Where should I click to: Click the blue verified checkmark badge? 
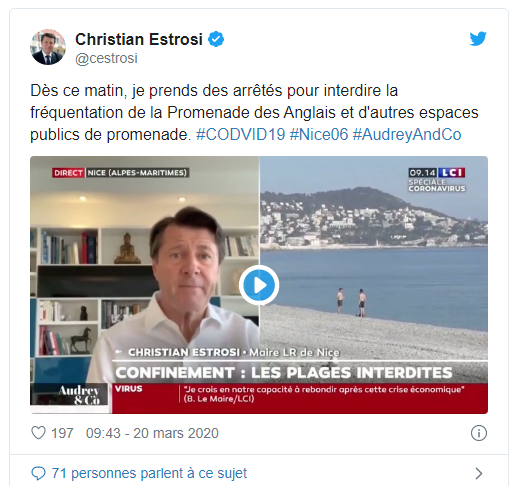click(216, 39)
